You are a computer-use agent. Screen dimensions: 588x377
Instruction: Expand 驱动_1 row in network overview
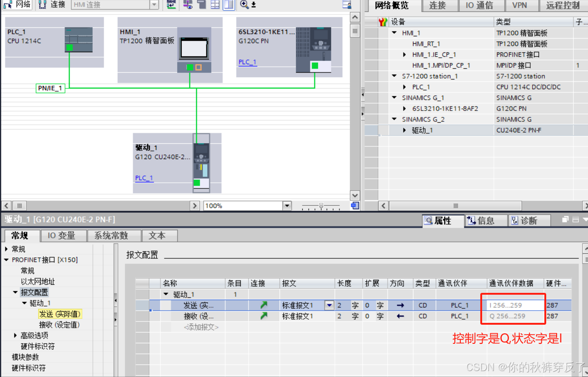(405, 131)
